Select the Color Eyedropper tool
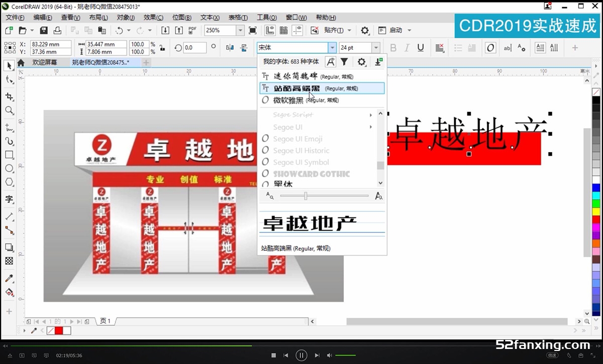Image resolution: width=603 pixels, height=364 pixels. point(9,278)
